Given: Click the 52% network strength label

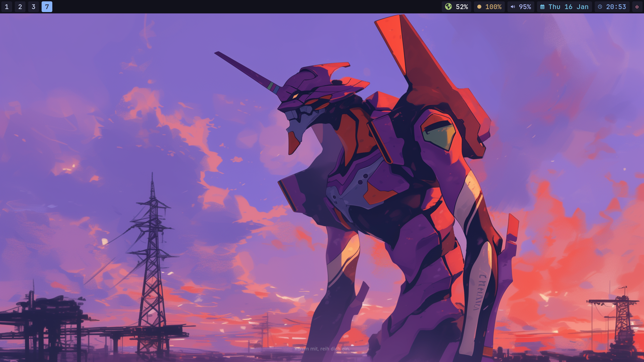Looking at the screenshot, I should coord(462,7).
